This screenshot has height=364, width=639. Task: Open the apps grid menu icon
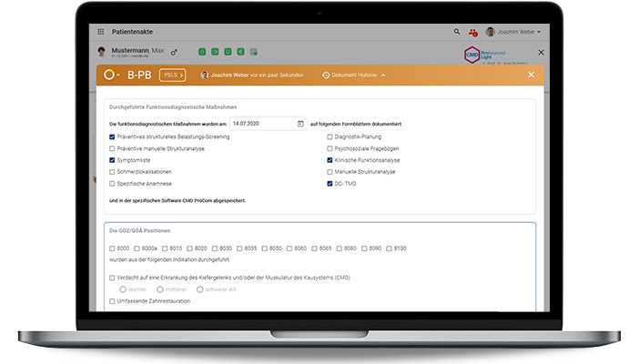tap(101, 31)
